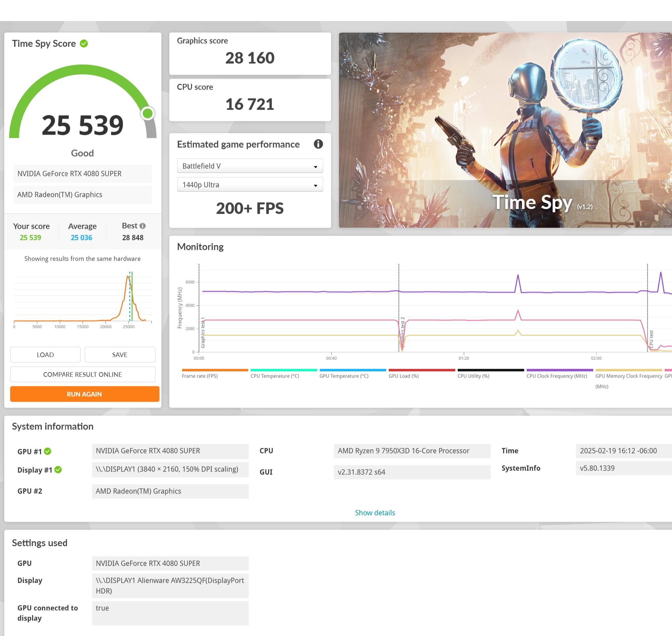Click SystemInfo version v5.80.1339
The image size is (672, 636).
coord(624,468)
